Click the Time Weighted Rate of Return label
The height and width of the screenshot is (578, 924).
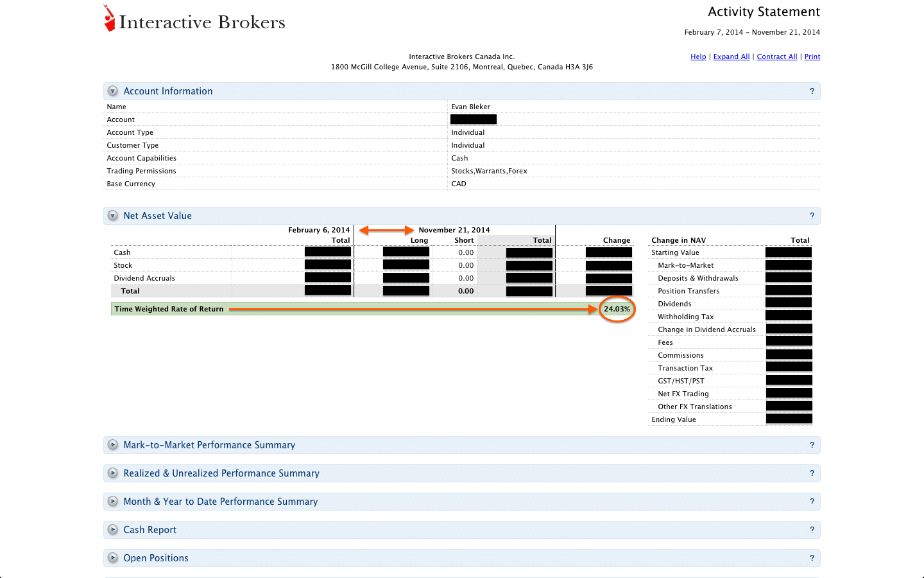(x=169, y=309)
